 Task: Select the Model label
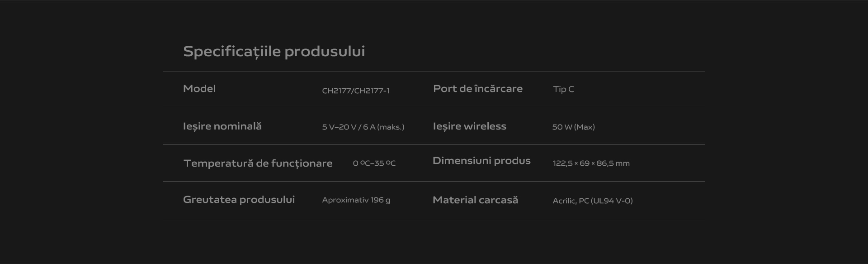click(199, 89)
